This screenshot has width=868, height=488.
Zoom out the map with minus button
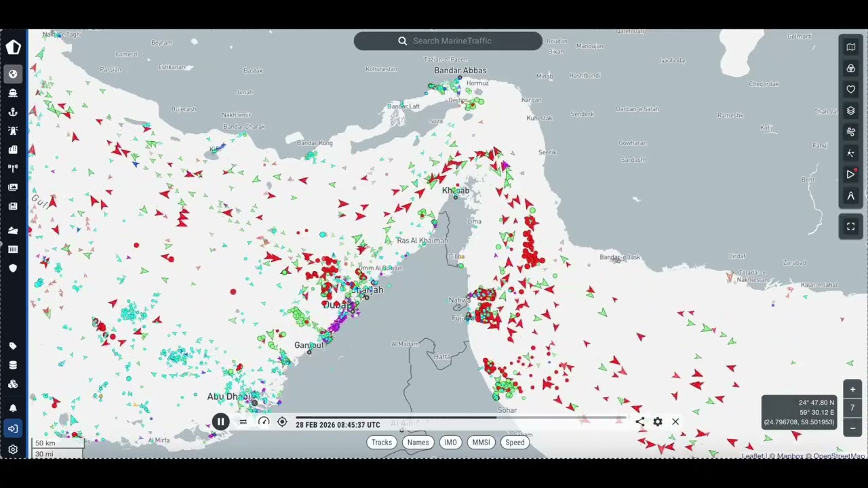click(x=852, y=428)
